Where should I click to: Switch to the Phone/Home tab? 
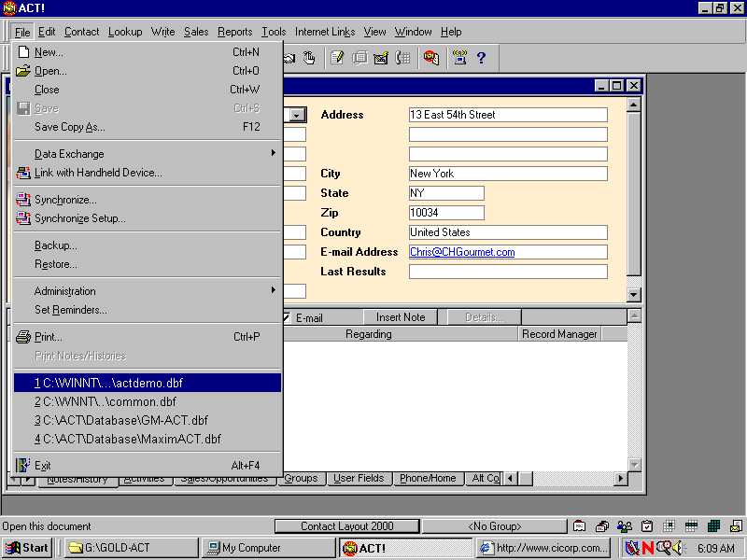(x=428, y=478)
